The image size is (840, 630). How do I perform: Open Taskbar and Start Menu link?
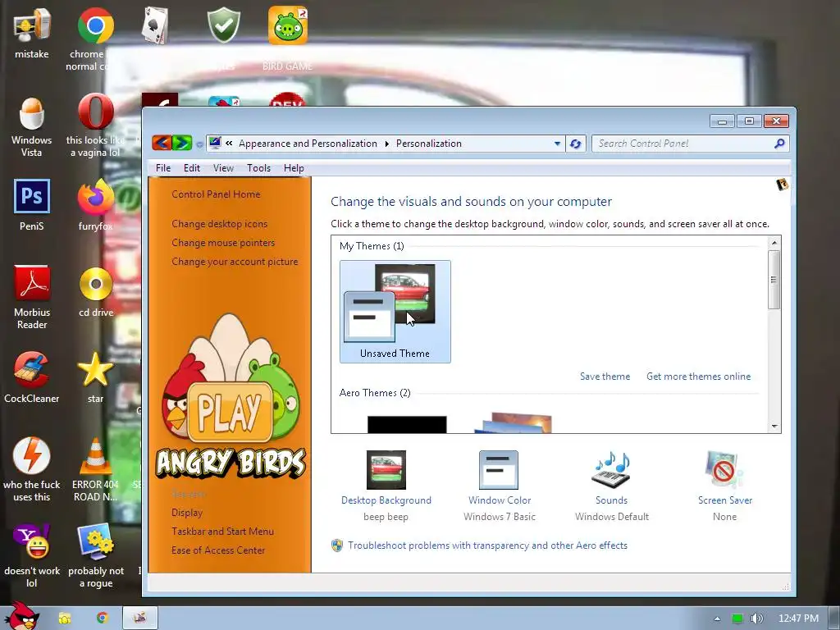point(223,532)
